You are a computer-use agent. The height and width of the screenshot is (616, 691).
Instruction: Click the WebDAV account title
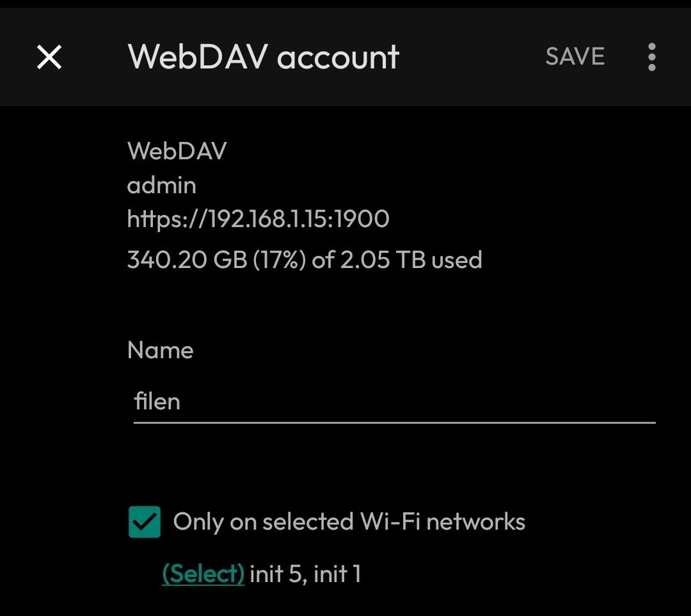[264, 57]
